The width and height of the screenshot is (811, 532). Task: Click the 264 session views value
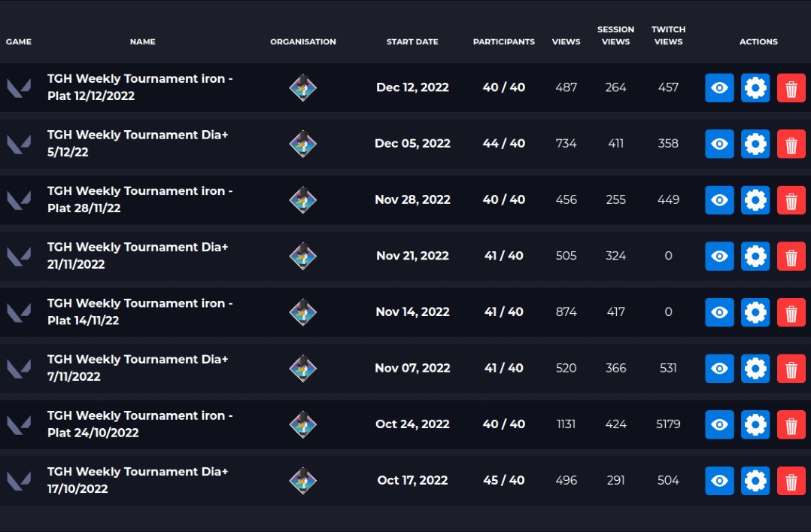[x=615, y=87]
